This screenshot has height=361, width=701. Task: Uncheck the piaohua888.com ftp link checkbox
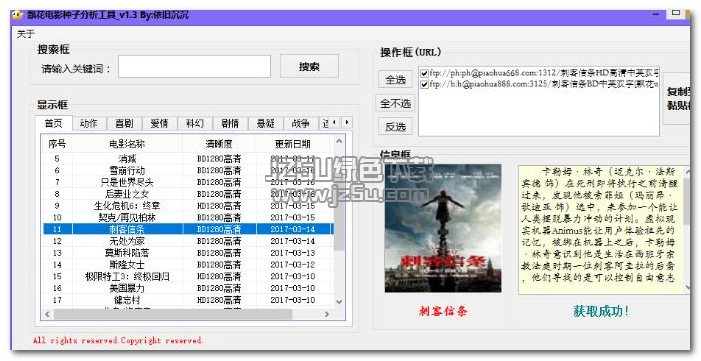point(425,84)
